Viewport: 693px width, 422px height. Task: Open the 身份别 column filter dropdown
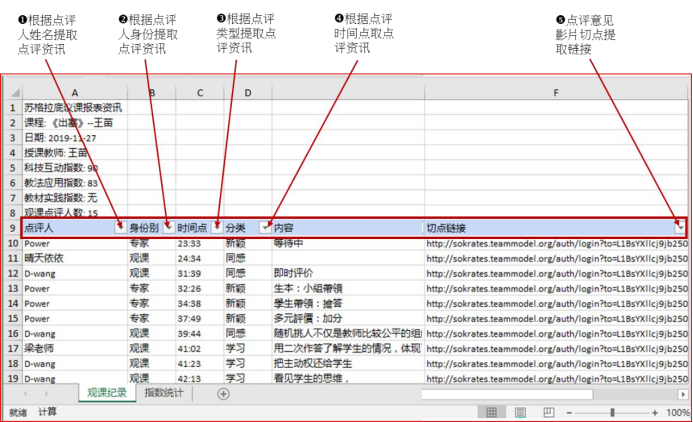point(168,228)
